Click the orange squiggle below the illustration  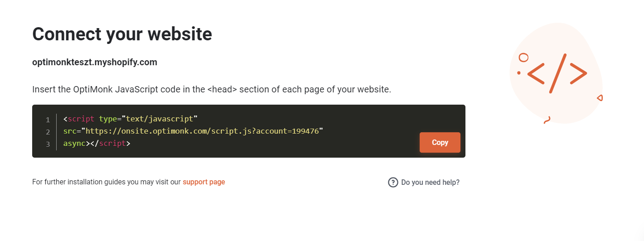547,120
